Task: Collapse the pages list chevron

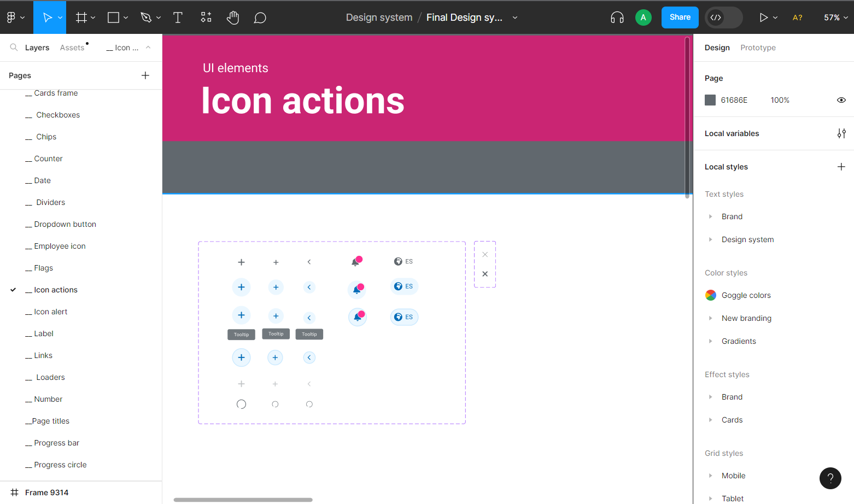Action: pyautogui.click(x=148, y=48)
